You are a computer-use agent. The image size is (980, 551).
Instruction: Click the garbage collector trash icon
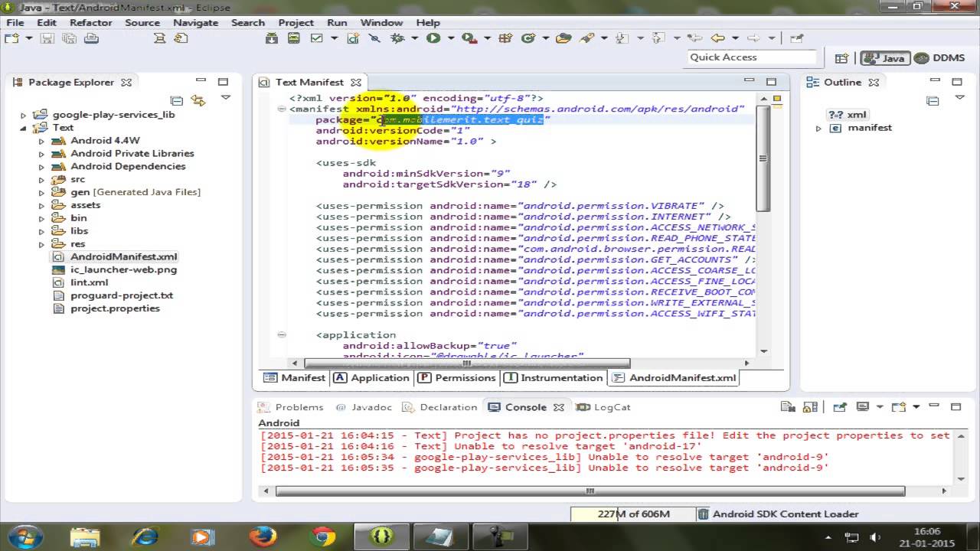point(703,514)
